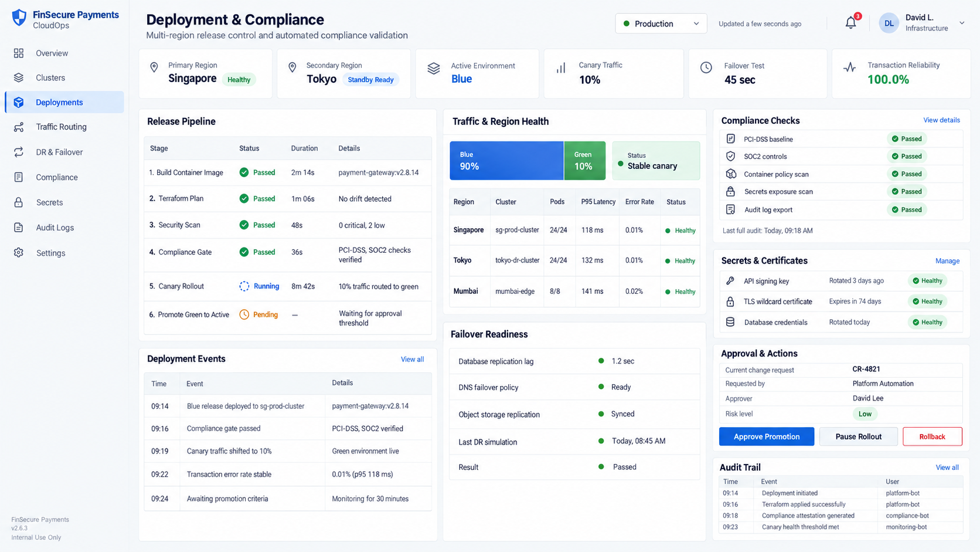Viewport: 980px width, 552px height.
Task: Click the Failover Test clock icon
Action: tap(706, 67)
